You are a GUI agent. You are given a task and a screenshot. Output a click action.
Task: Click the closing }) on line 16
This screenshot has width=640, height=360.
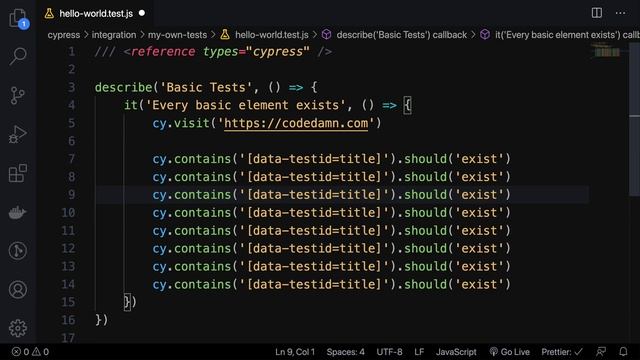click(102, 320)
